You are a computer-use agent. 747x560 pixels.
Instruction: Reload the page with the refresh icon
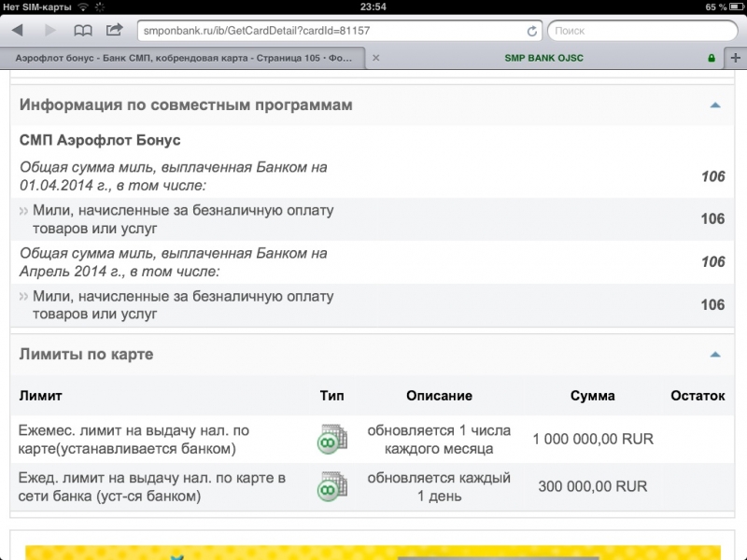(532, 31)
